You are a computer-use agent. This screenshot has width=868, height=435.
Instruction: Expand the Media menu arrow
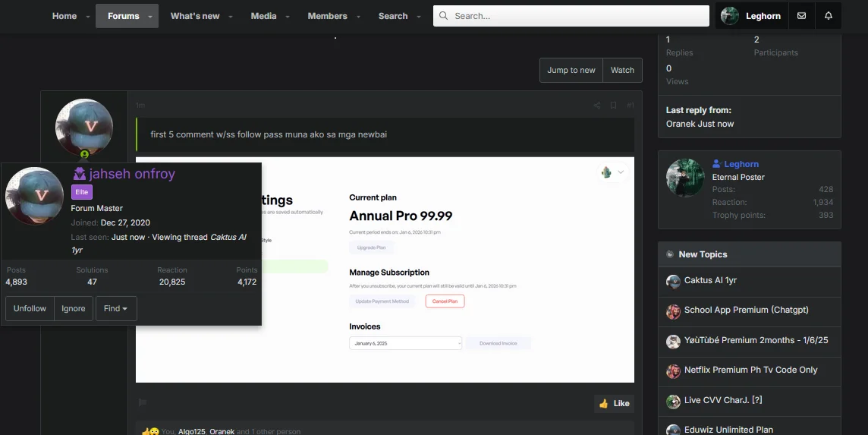point(288,17)
